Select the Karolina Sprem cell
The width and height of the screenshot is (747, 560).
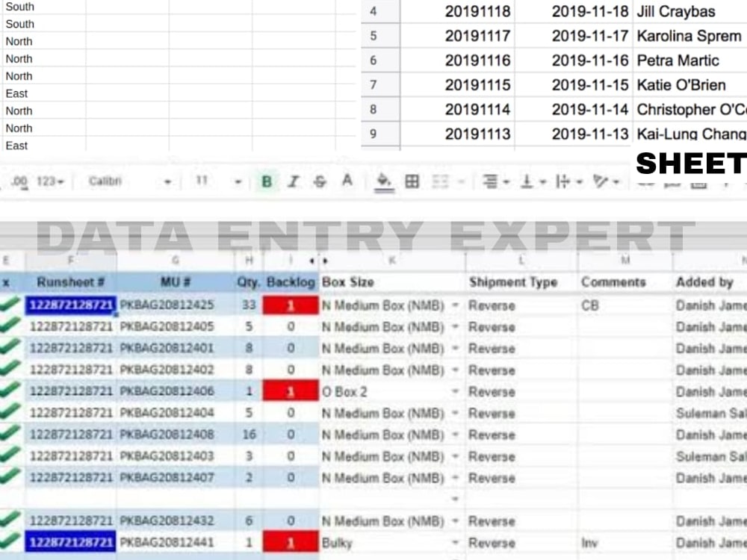pos(689,36)
